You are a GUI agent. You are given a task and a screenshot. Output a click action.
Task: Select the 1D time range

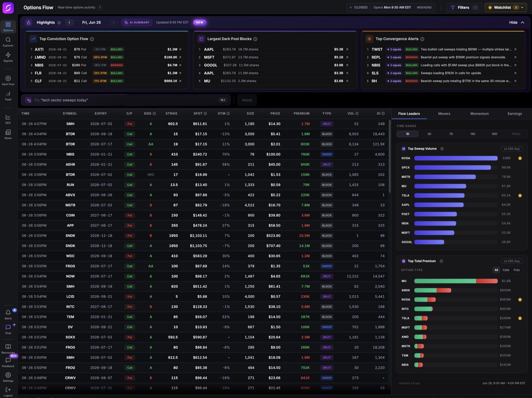click(x=408, y=134)
